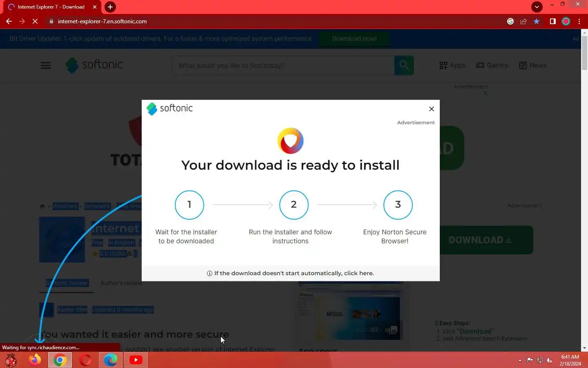Switch to the Softonic review tab
Image resolution: width=588 pixels, height=368 pixels.
click(x=67, y=283)
